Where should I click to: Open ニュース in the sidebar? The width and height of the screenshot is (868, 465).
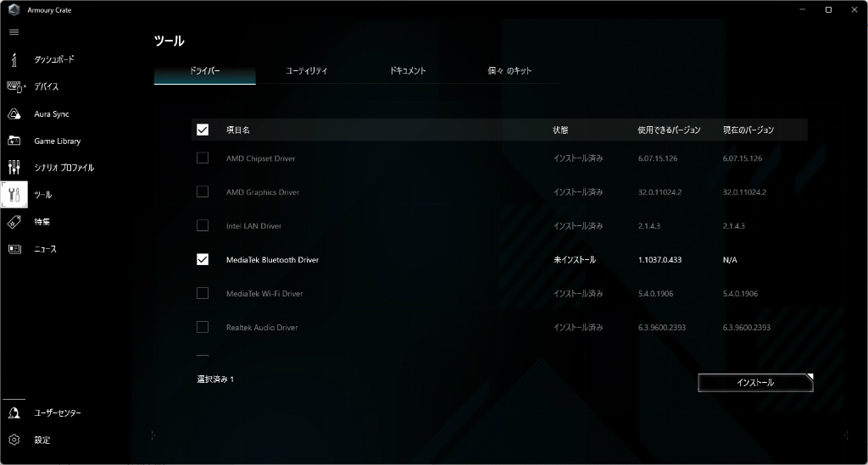[46, 249]
